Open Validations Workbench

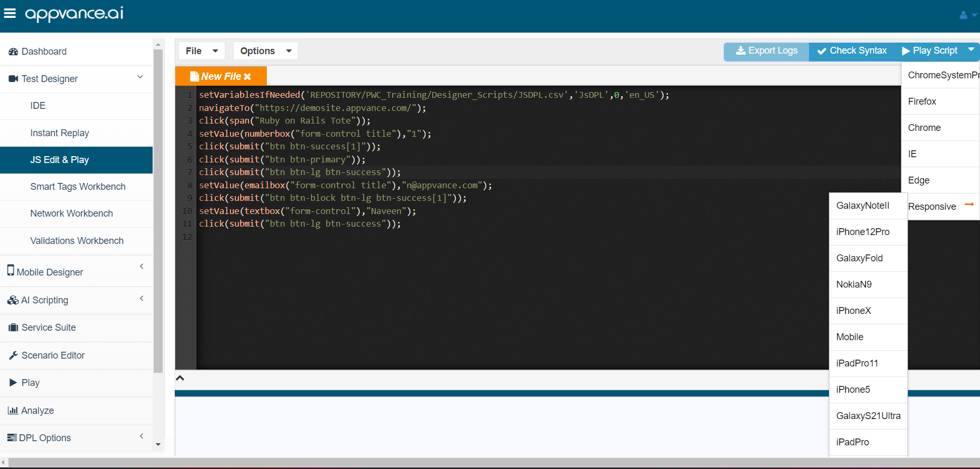[76, 241]
